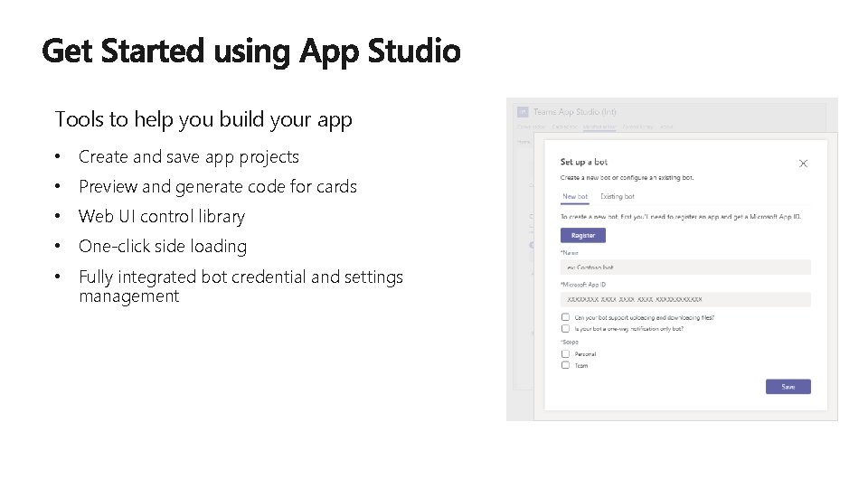The height and width of the screenshot is (488, 868).
Task: Enable uploading and downloading files checkbox
Action: (565, 317)
